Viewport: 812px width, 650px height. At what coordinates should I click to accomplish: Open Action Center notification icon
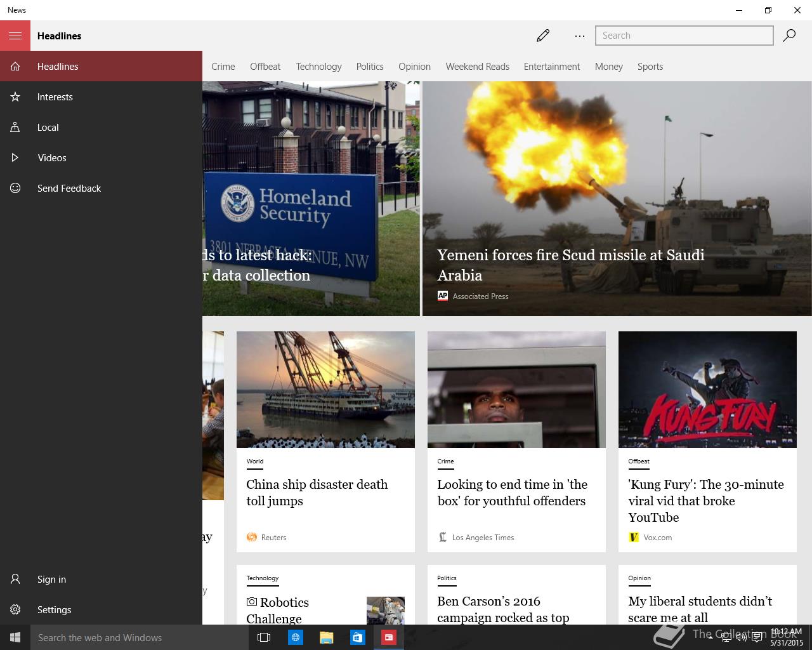pos(757,638)
